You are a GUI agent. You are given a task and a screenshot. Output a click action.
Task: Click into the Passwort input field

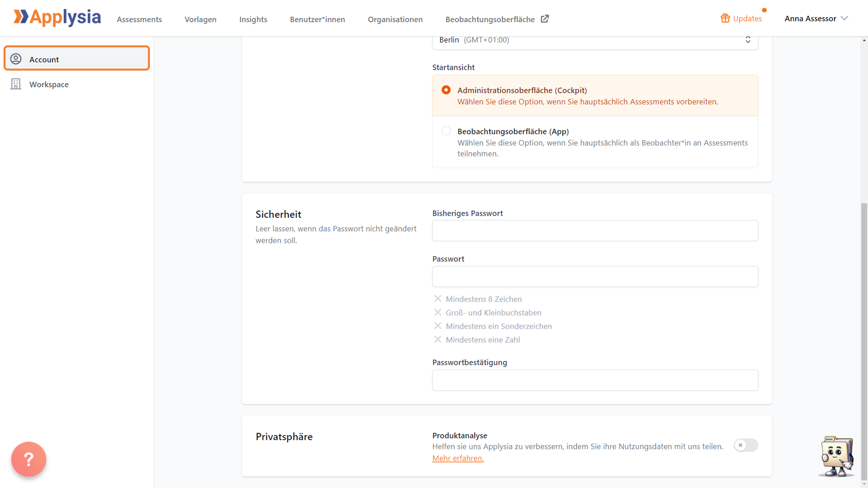coord(595,276)
